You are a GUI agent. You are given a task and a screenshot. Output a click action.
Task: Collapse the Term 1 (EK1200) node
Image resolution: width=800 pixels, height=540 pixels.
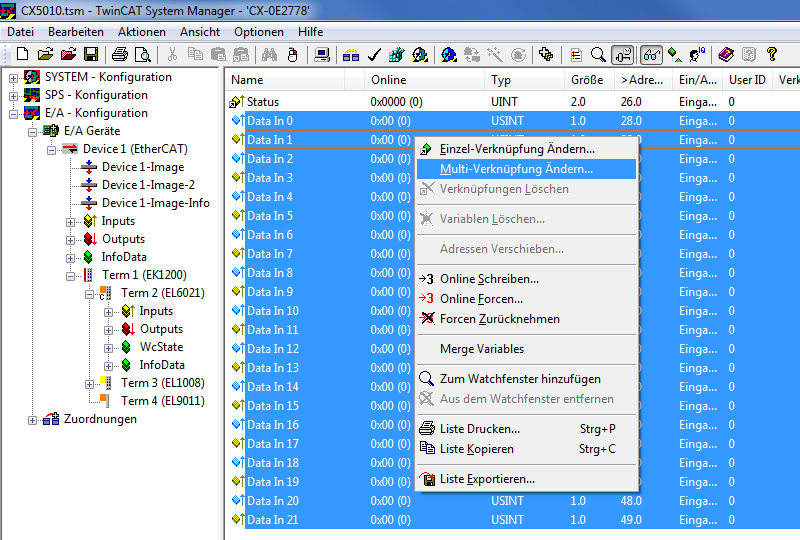pos(70,276)
